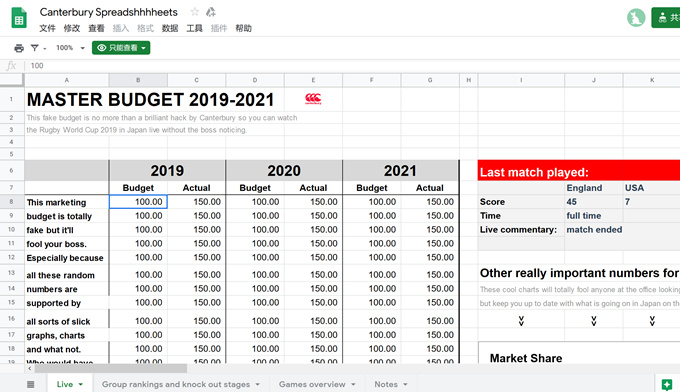Switch to the Notes sheet tab
The height and width of the screenshot is (392, 680).
(x=386, y=384)
